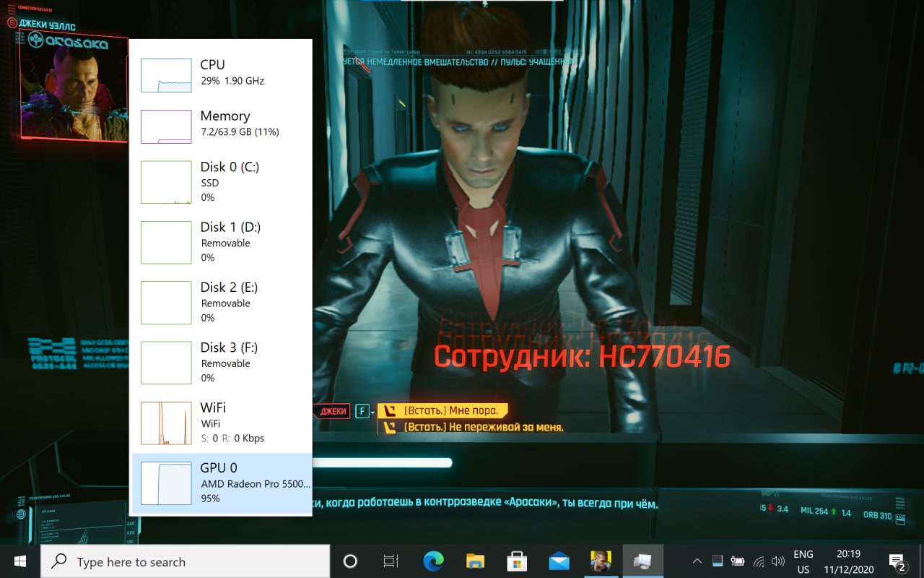Switch to the Cyberpunk game taskbar icon
Image resolution: width=924 pixels, height=578 pixels.
(x=601, y=561)
